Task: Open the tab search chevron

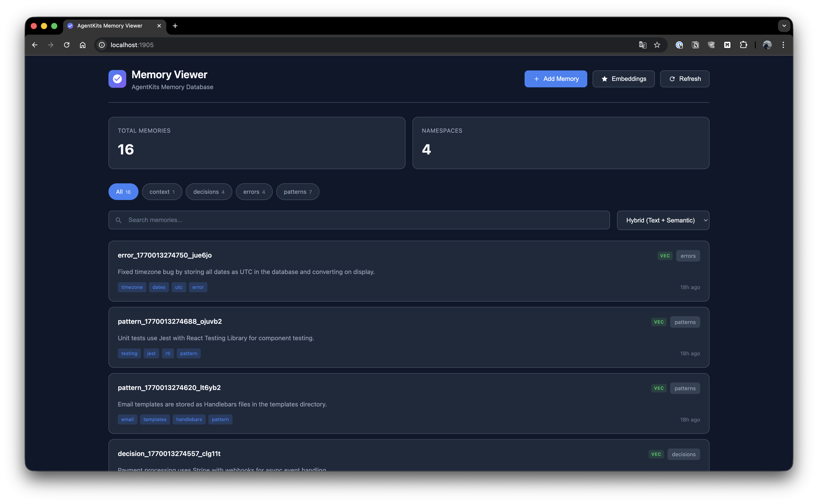Action: [x=784, y=26]
